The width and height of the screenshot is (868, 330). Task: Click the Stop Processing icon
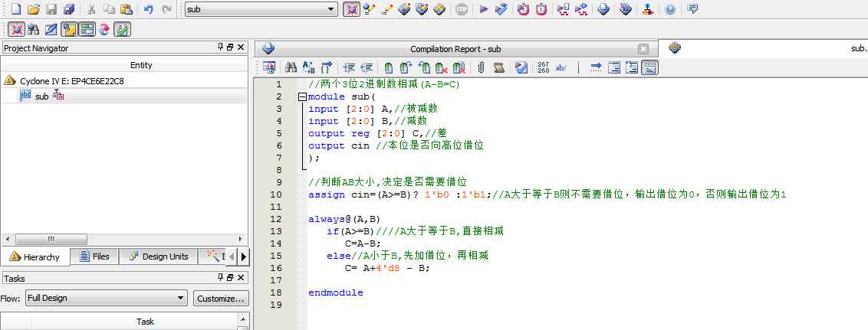click(461, 9)
